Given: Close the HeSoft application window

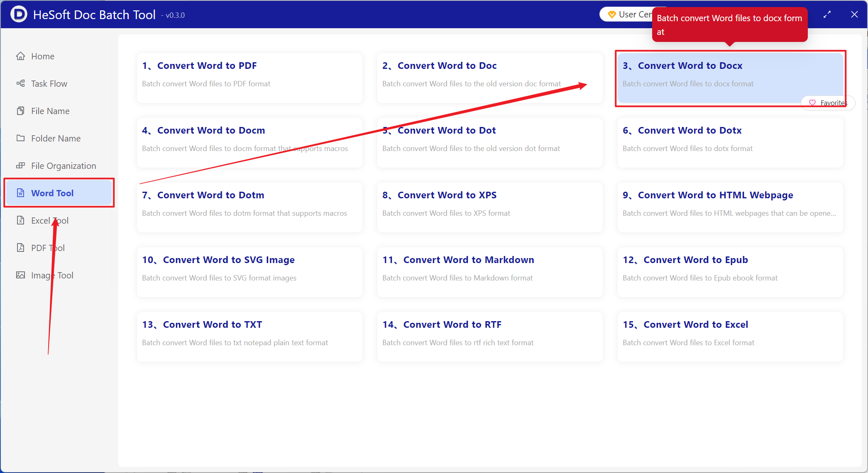Looking at the screenshot, I should pos(854,15).
